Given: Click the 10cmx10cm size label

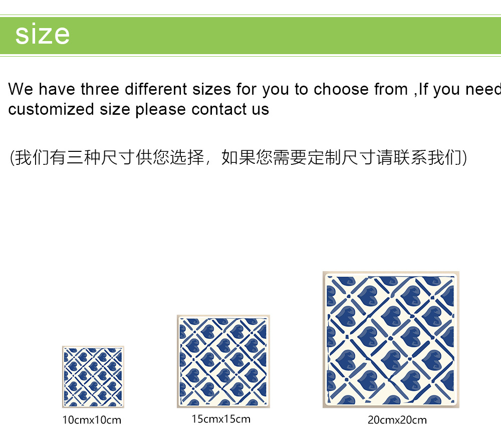Looking at the screenshot, I should click(x=92, y=420).
